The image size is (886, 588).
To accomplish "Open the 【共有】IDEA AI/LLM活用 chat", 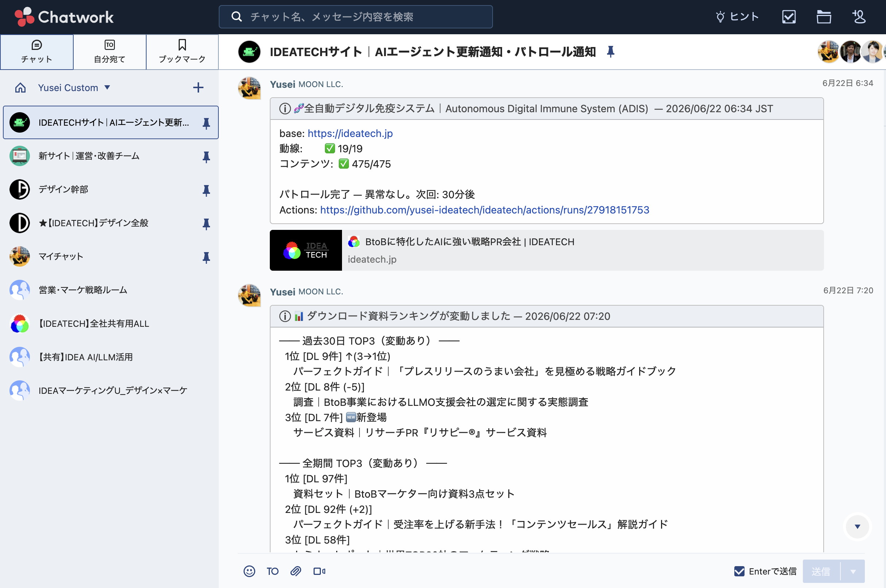I will (110, 357).
